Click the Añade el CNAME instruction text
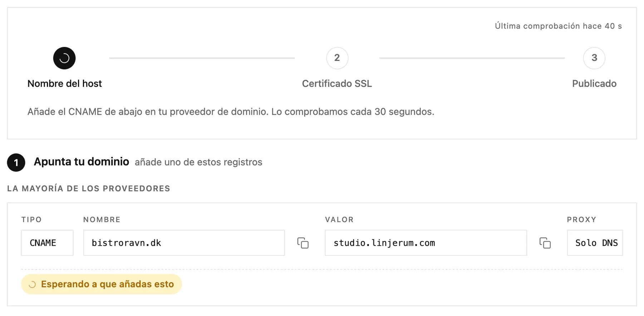Image resolution: width=644 pixels, height=316 pixels. pyautogui.click(x=231, y=112)
